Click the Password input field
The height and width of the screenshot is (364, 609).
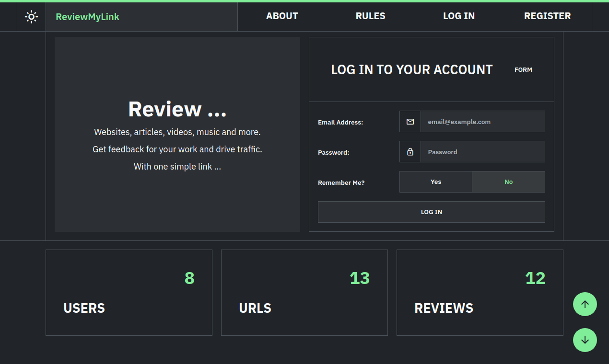pos(482,151)
